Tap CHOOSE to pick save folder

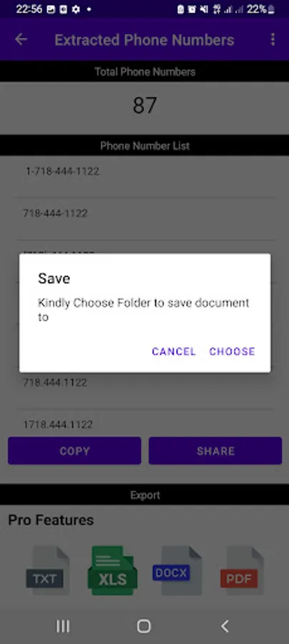(232, 351)
